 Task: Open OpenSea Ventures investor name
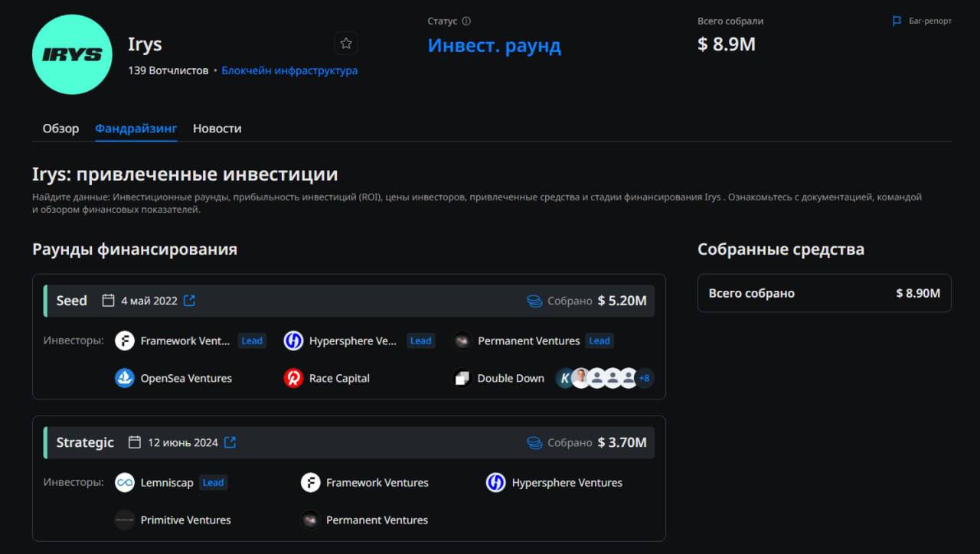[186, 378]
